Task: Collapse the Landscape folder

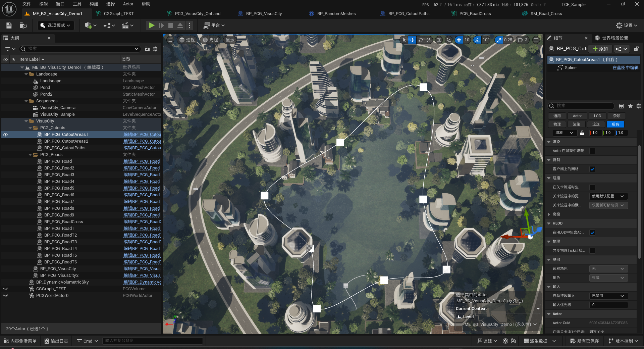Action: point(26,74)
